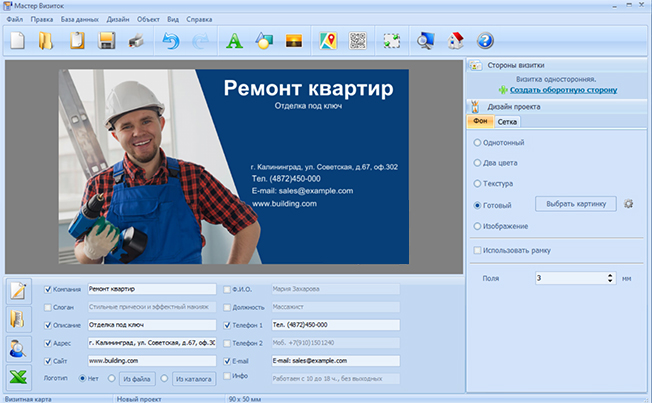Screen dimensions: 652x403
Task: Open the Дизайн menu
Action: [118, 19]
